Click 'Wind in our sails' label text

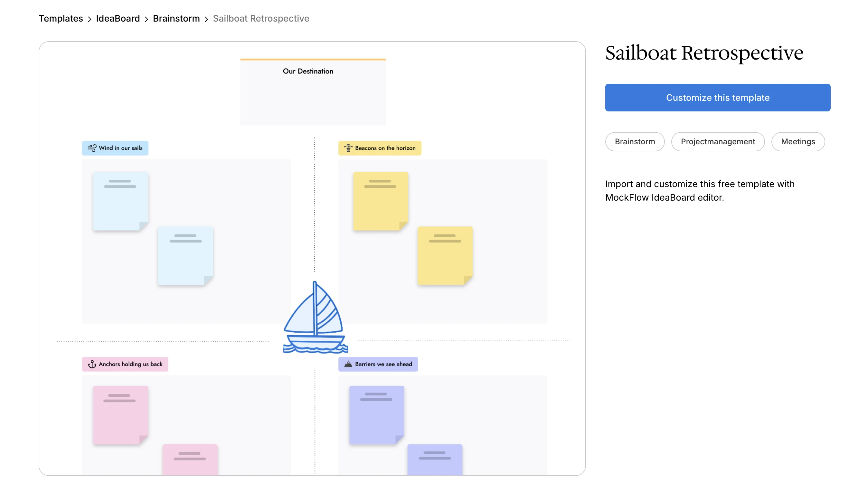(x=120, y=148)
